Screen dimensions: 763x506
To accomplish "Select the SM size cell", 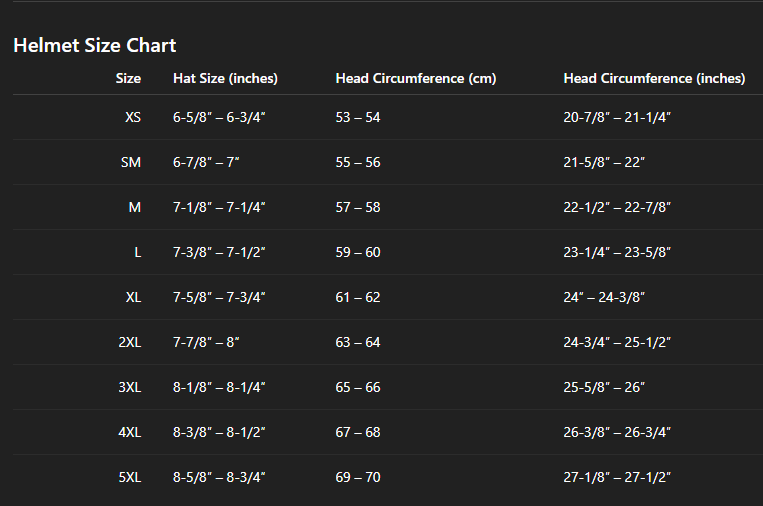I will pyautogui.click(x=131, y=162).
